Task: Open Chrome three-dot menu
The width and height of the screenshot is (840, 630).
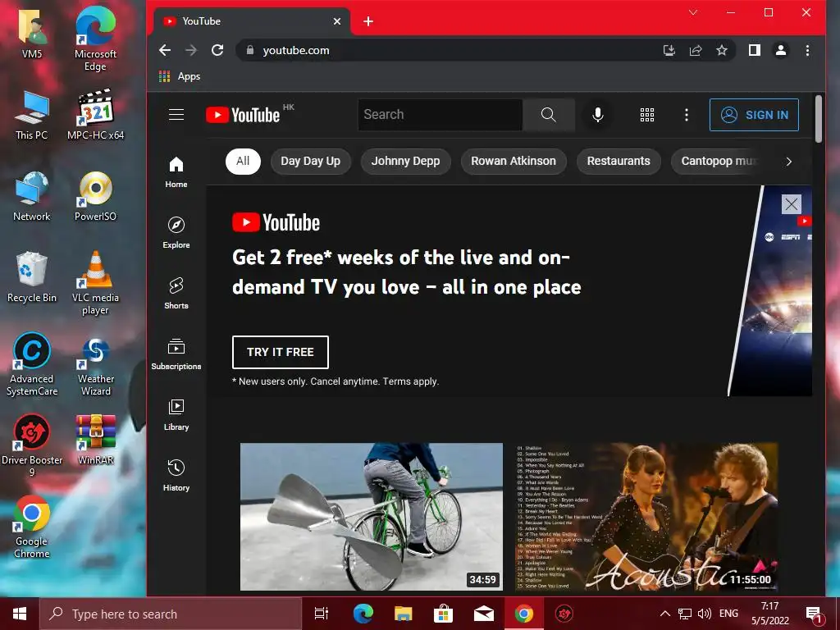Action: [x=807, y=50]
